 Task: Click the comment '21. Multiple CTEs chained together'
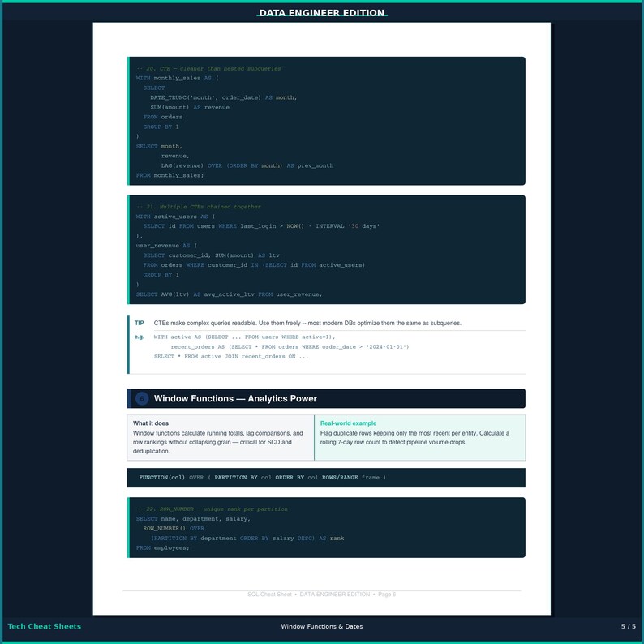(x=199, y=207)
